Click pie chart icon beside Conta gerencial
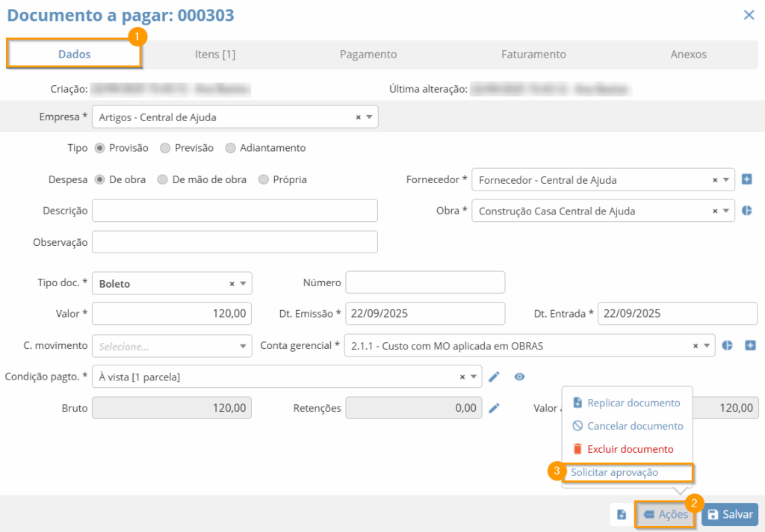 click(728, 345)
